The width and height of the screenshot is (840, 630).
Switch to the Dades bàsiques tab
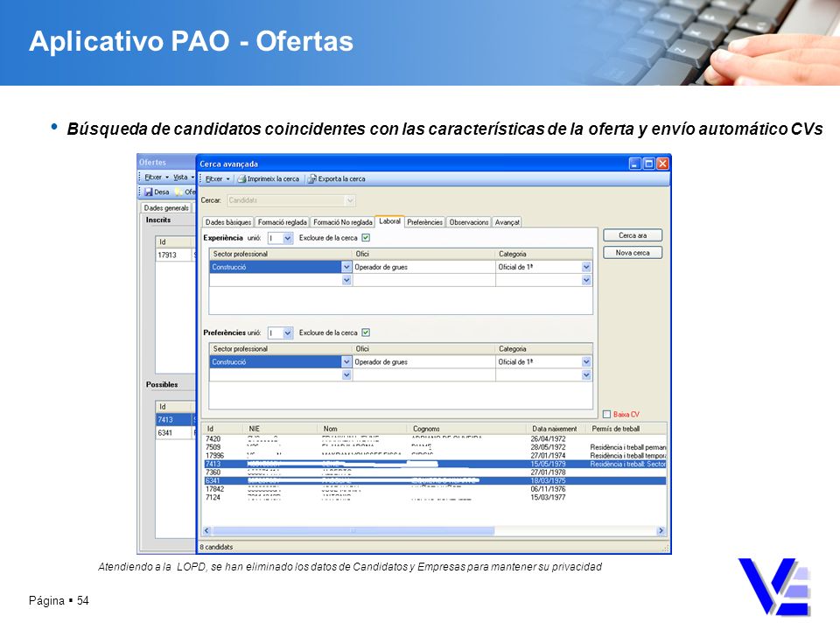228,222
